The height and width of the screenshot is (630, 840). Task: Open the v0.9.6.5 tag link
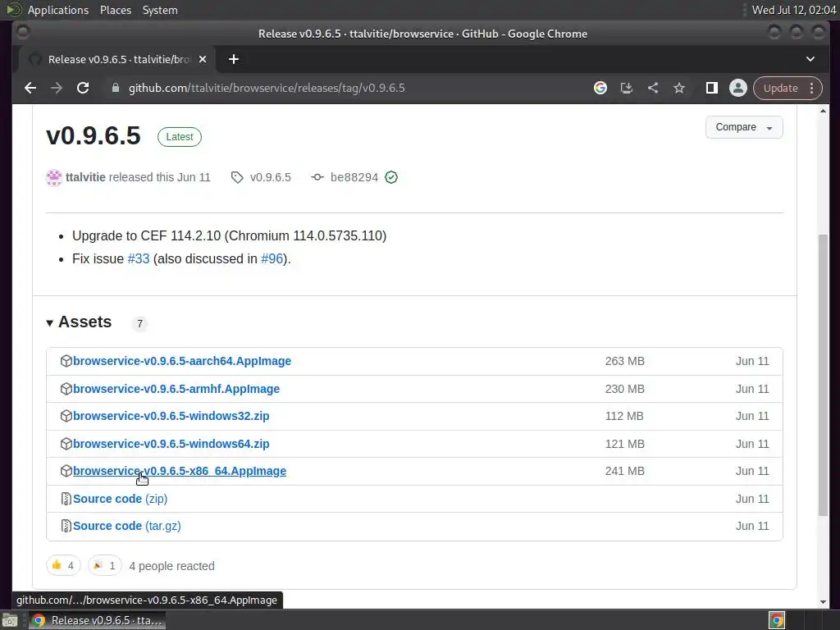click(270, 177)
